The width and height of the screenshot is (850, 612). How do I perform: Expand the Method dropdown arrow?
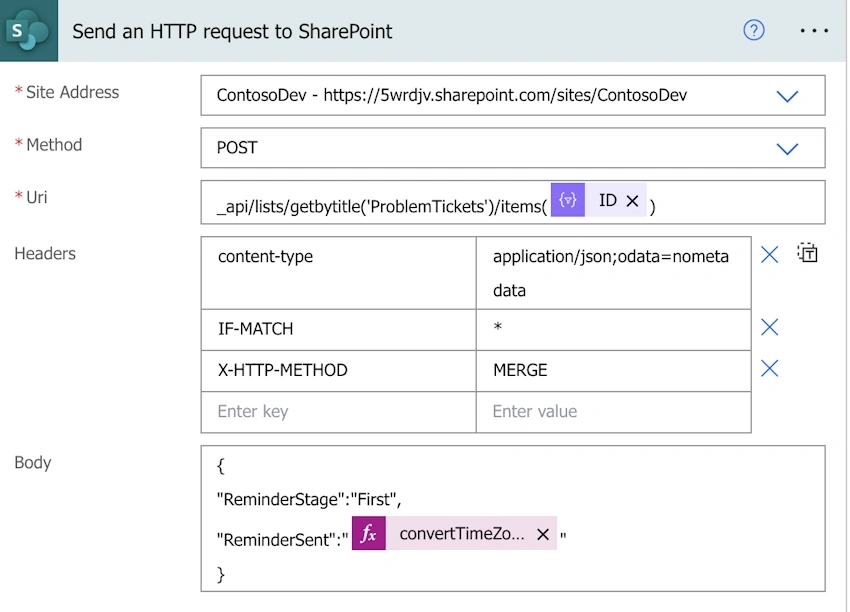coord(787,149)
